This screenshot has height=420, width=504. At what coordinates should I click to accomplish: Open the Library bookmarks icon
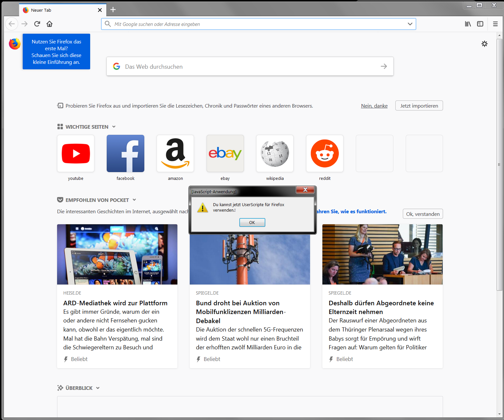(x=468, y=24)
